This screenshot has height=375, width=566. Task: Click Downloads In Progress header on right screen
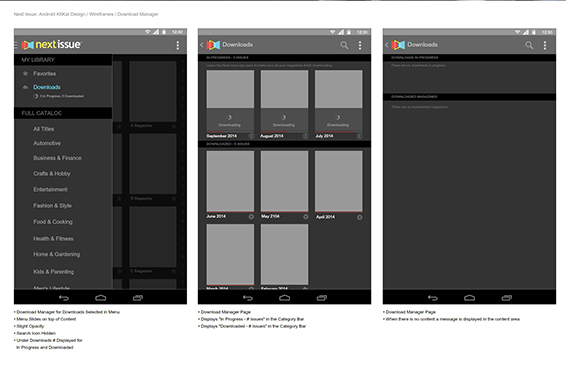tap(469, 58)
